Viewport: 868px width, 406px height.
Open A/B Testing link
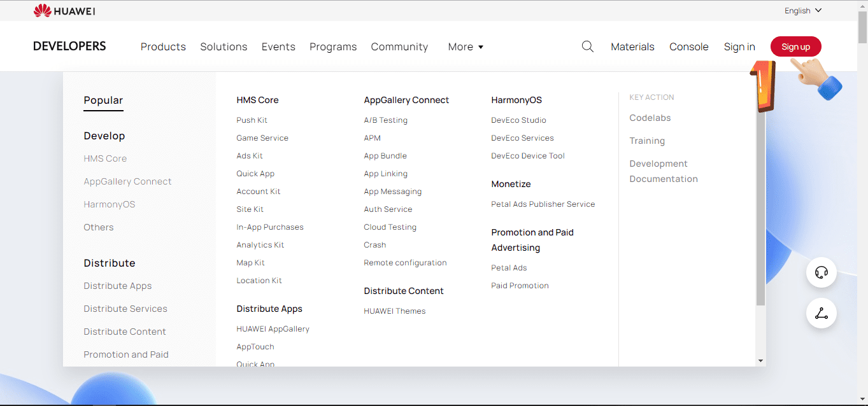coord(386,120)
